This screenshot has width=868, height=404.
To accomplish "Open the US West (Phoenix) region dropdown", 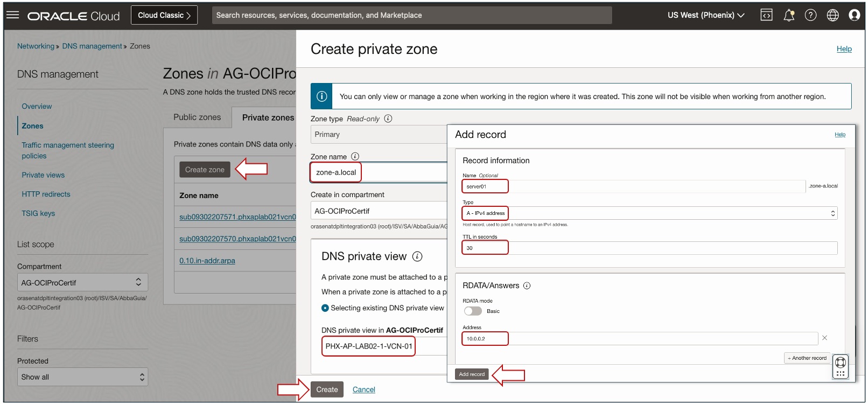I will 706,15.
